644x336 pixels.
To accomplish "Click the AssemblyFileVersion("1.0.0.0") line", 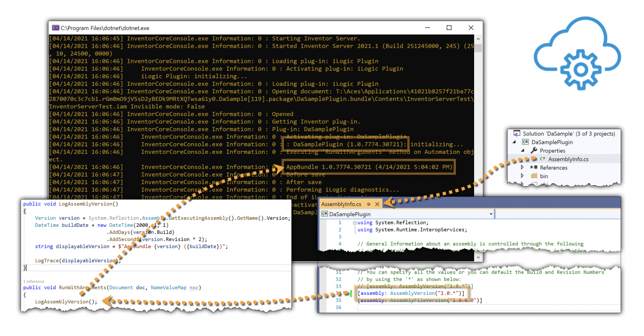I will click(x=420, y=300).
